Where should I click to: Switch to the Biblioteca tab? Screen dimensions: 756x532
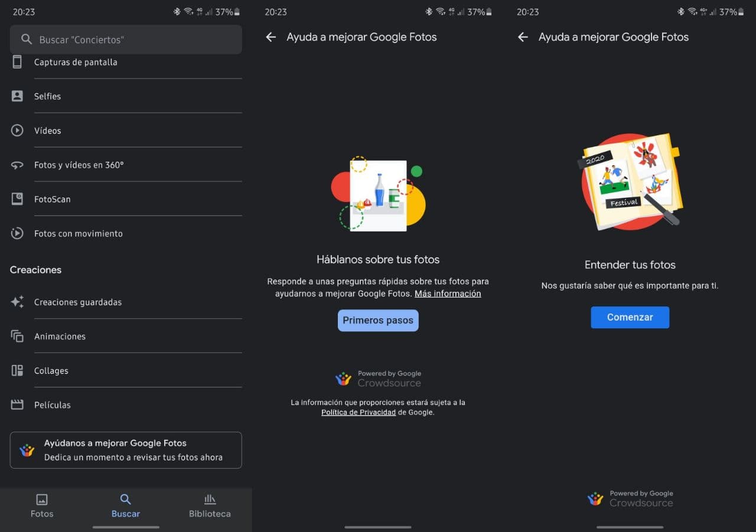(x=210, y=505)
